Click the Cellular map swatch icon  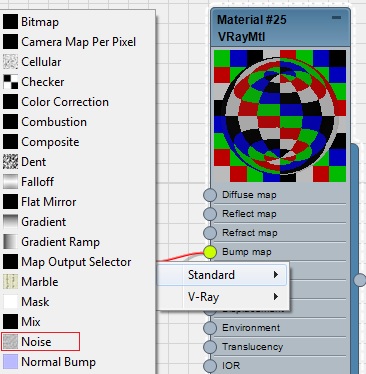[x=10, y=62]
